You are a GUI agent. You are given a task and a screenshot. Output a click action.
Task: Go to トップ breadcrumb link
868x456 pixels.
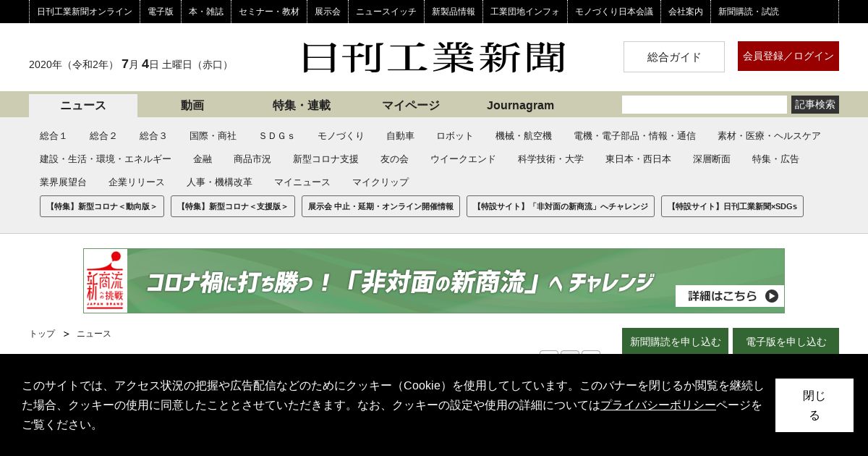point(42,334)
